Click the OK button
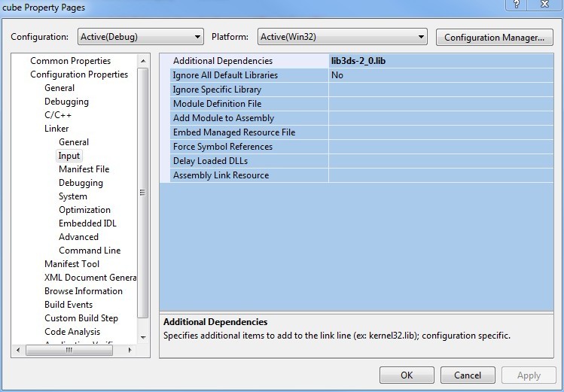This screenshot has width=564, height=392. pos(407,375)
